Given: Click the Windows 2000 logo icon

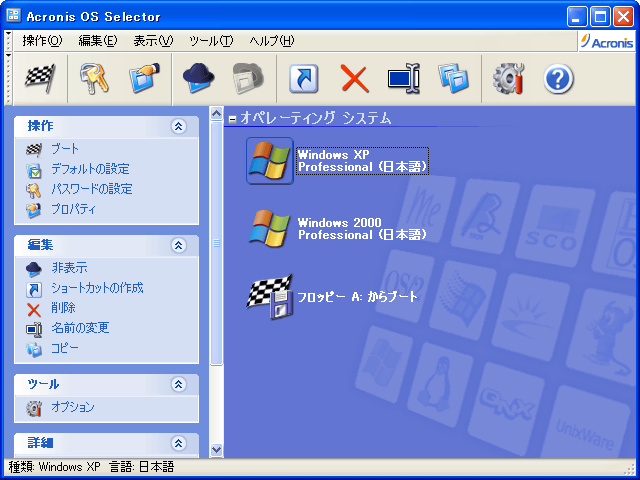Looking at the screenshot, I should click(x=269, y=228).
